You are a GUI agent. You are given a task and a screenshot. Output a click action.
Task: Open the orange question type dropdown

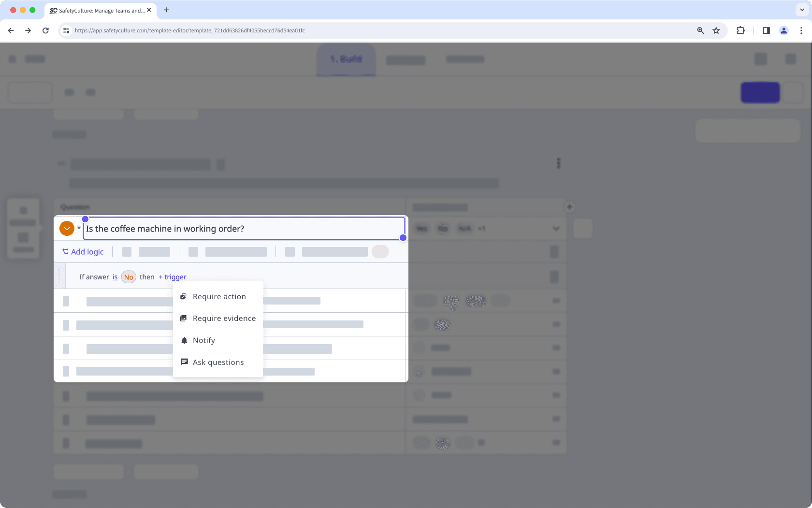(x=67, y=228)
